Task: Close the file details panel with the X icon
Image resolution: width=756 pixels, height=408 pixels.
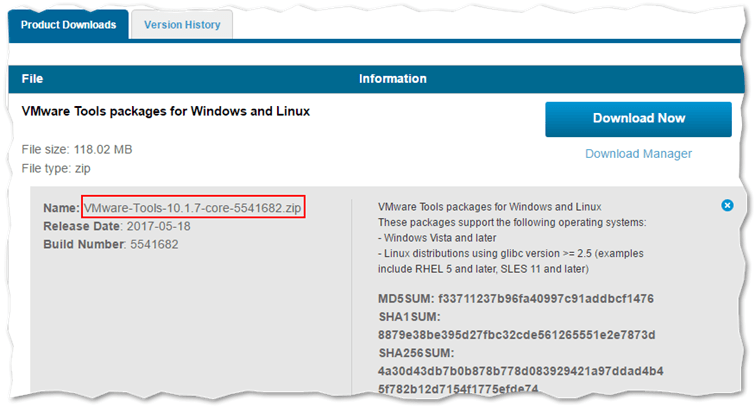Action: [x=727, y=205]
